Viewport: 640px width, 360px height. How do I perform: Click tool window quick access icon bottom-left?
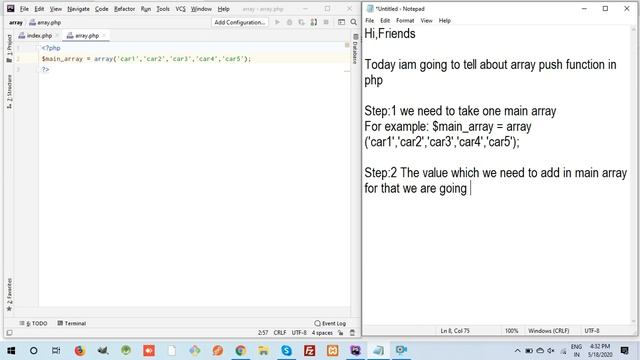coord(9,333)
